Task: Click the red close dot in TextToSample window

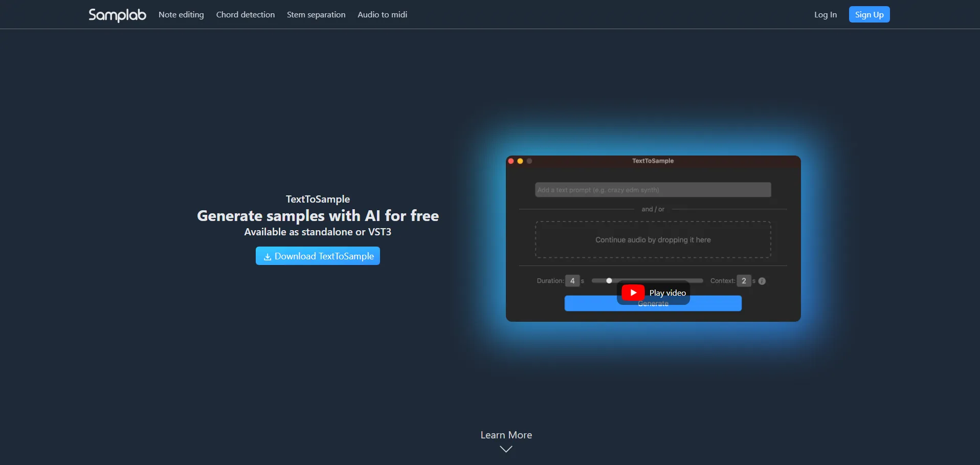Action: click(511, 161)
